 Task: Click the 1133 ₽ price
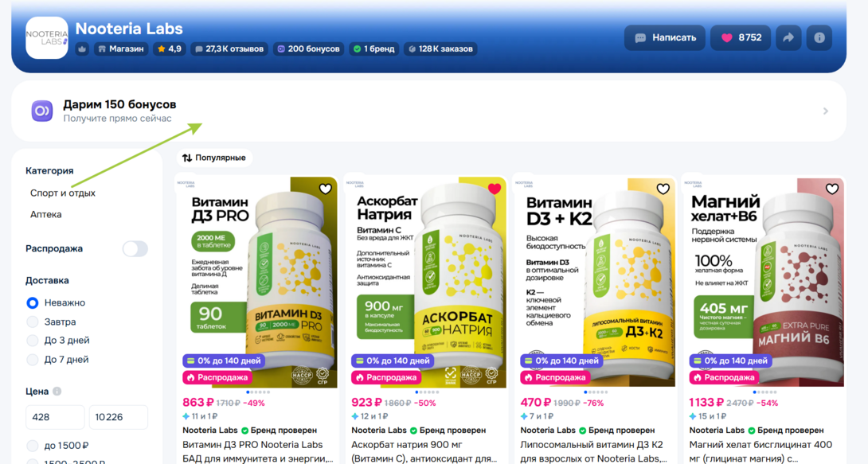click(x=706, y=403)
